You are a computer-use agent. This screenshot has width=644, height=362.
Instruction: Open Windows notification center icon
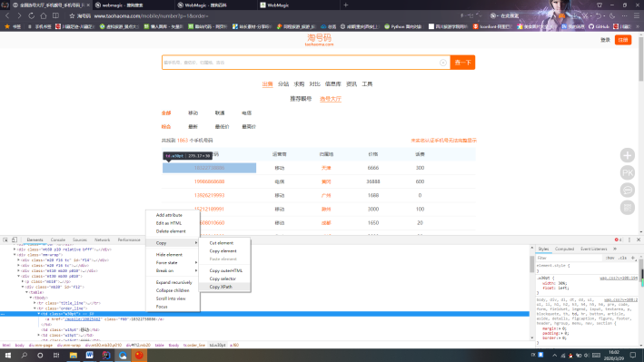tap(633, 355)
